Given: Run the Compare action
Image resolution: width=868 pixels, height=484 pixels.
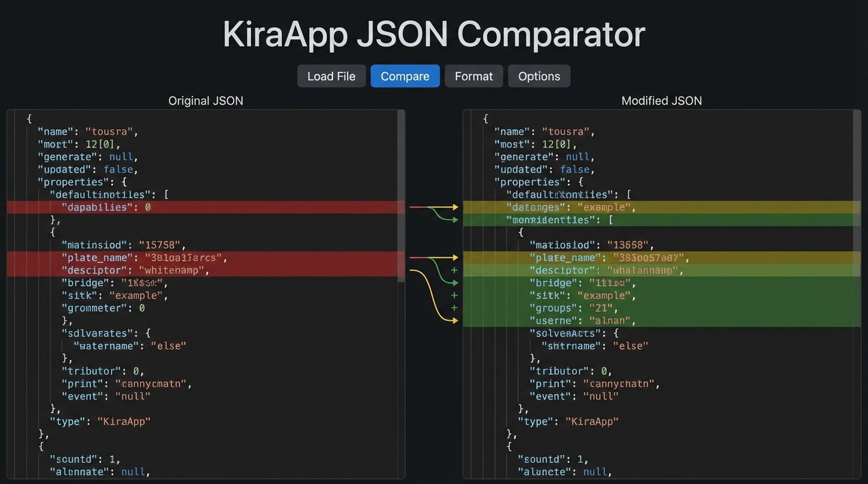Looking at the screenshot, I should [x=405, y=76].
